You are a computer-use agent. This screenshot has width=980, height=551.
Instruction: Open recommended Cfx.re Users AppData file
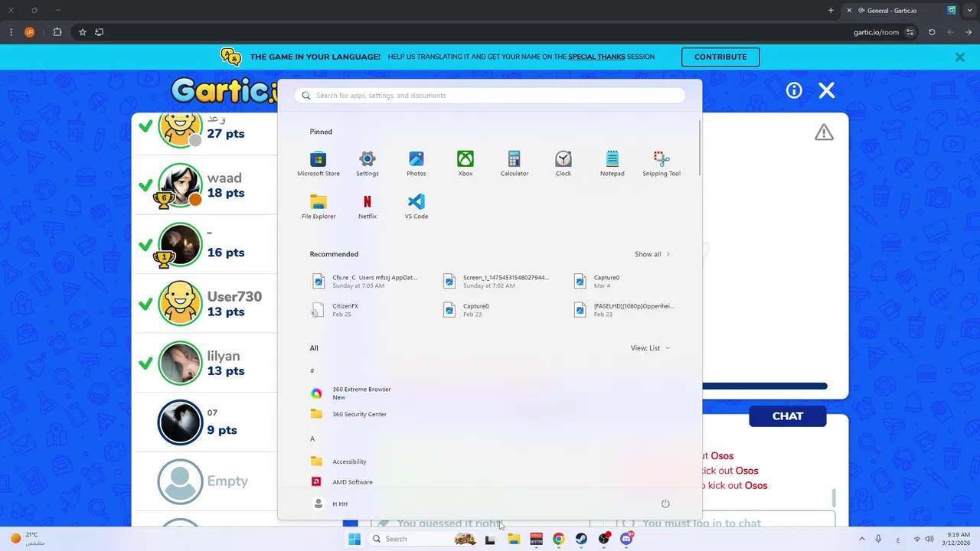(365, 282)
